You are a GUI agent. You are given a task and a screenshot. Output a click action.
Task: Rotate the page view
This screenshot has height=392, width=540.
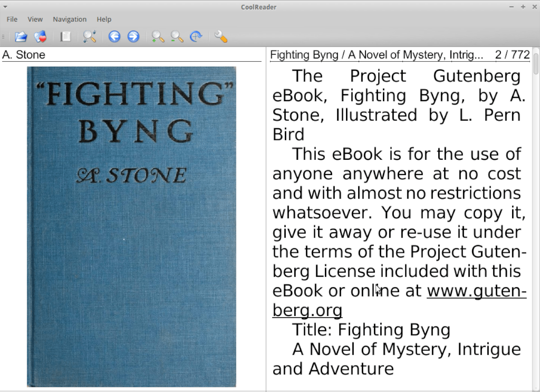click(196, 36)
